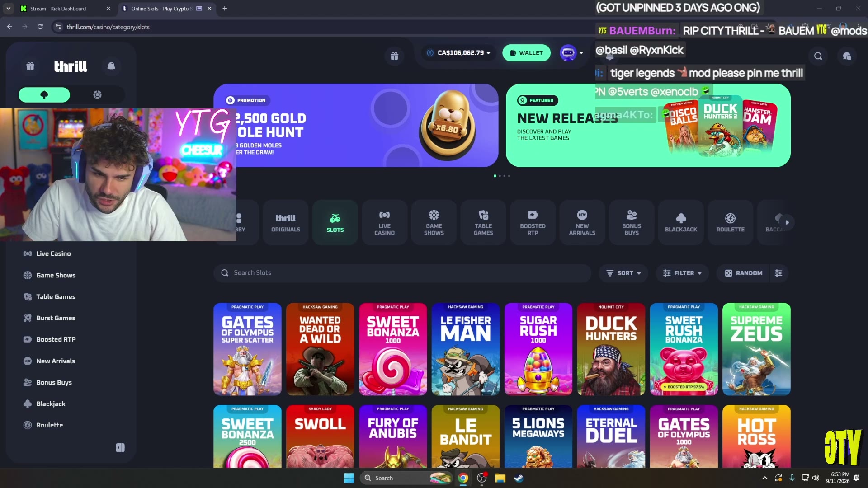Image resolution: width=868 pixels, height=488 pixels.
Task: Switch to sports mode toggle
Action: (97, 94)
